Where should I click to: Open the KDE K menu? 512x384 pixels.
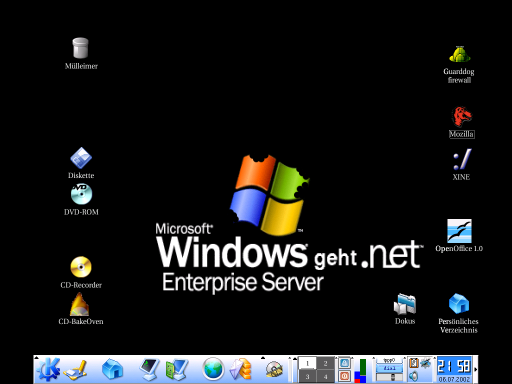pyautogui.click(x=48, y=369)
